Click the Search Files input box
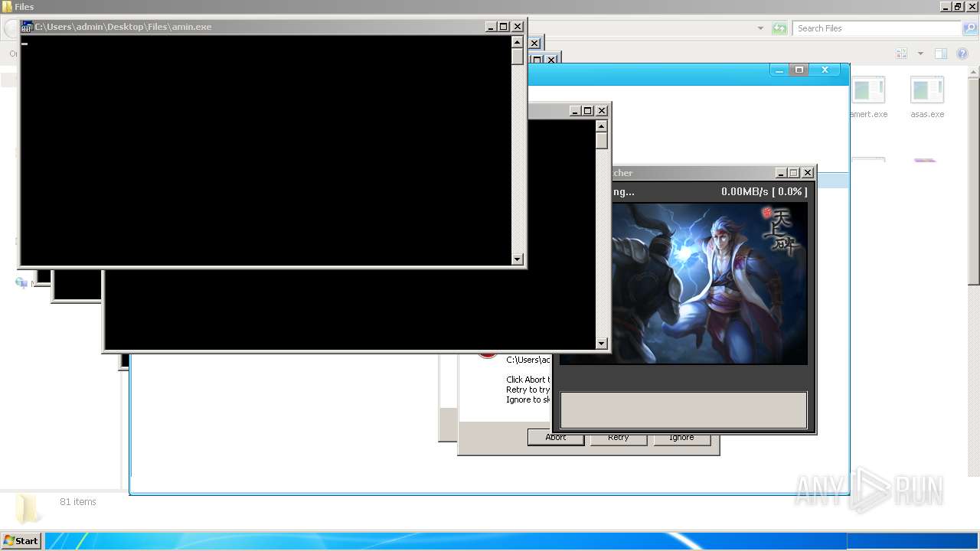 (x=877, y=28)
